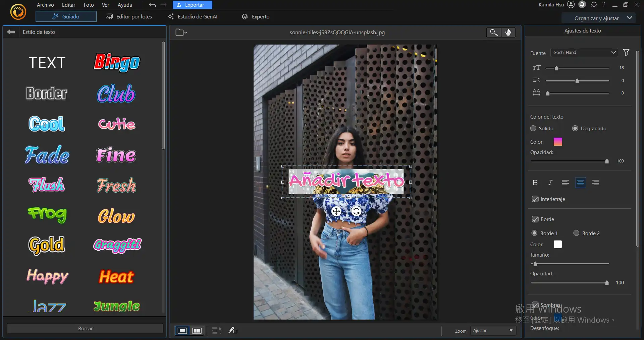Screen dimensions: 644x340
Task: Click the font filter funnel icon
Action: coord(626,53)
